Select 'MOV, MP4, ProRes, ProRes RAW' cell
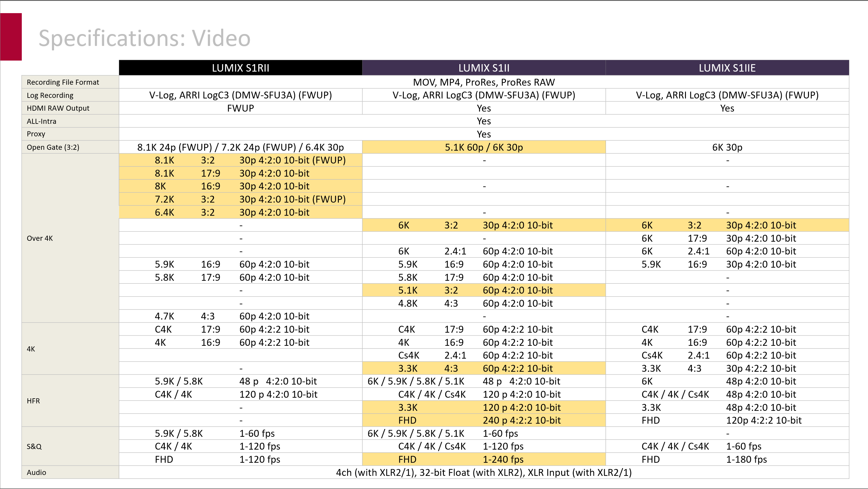This screenshot has height=489, width=868. tap(484, 82)
